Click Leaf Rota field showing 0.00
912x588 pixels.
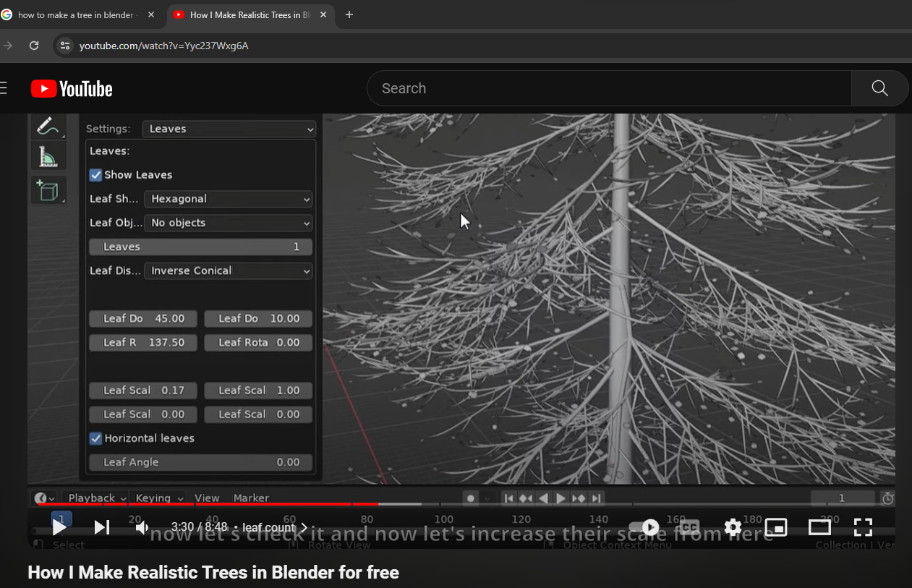point(258,342)
